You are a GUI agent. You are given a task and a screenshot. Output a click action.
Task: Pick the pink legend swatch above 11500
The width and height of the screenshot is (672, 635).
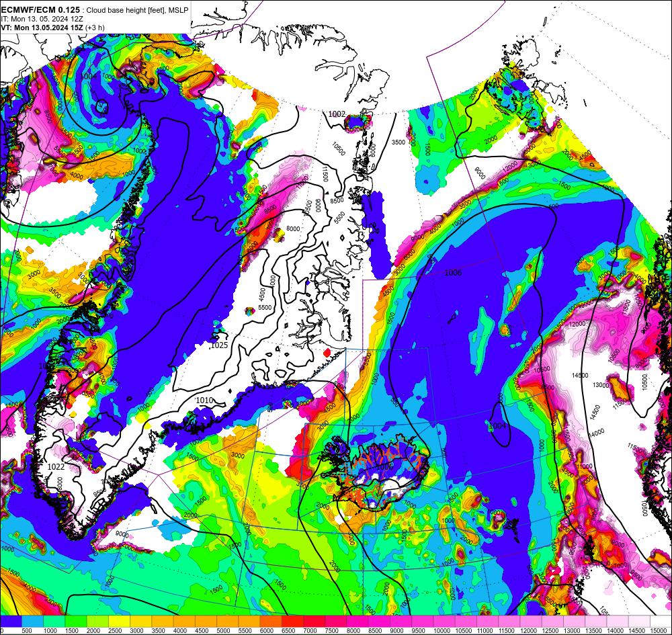coord(509,622)
